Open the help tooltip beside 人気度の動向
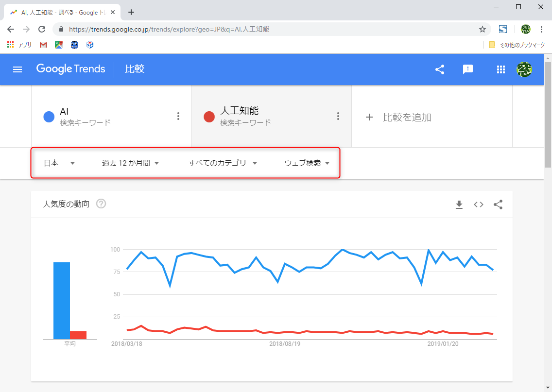 (x=101, y=204)
